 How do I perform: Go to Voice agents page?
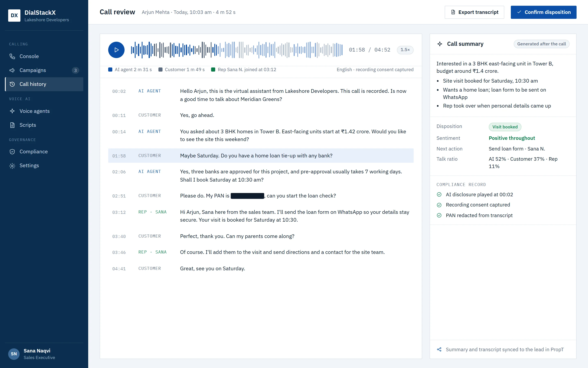coord(44,111)
